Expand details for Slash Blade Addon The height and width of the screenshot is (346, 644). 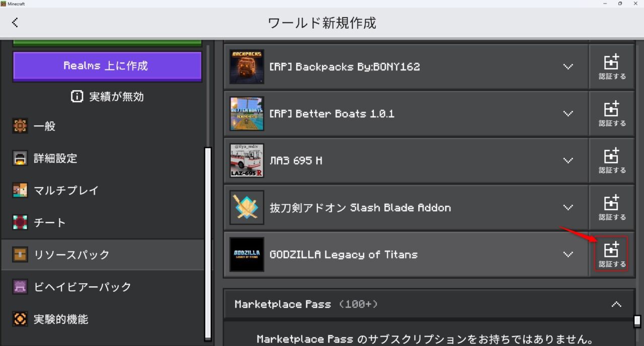coord(568,207)
